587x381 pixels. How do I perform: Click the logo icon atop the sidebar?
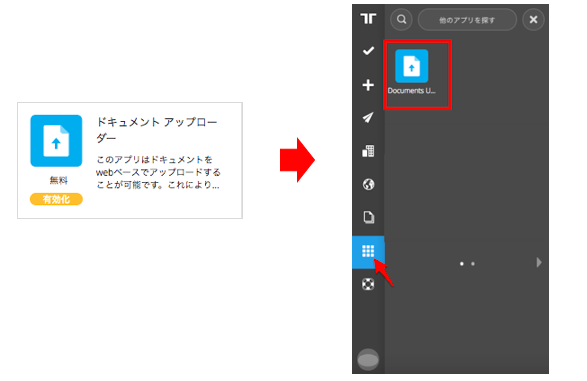point(368,18)
